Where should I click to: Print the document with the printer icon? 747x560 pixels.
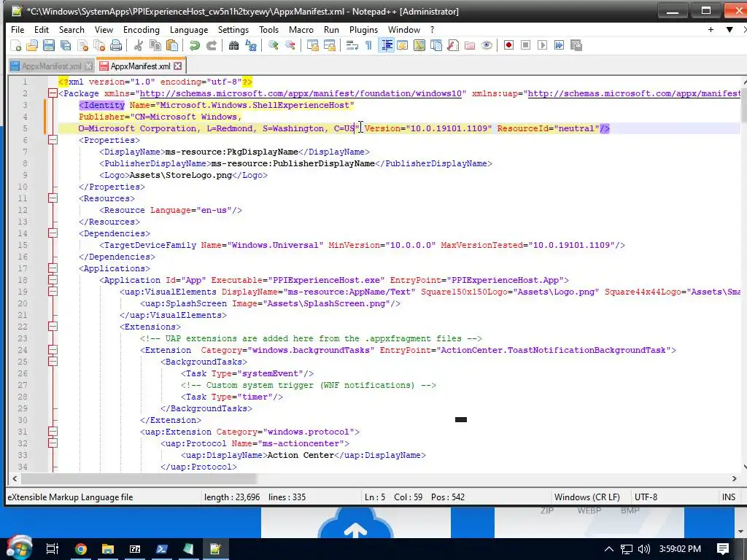coord(116,45)
